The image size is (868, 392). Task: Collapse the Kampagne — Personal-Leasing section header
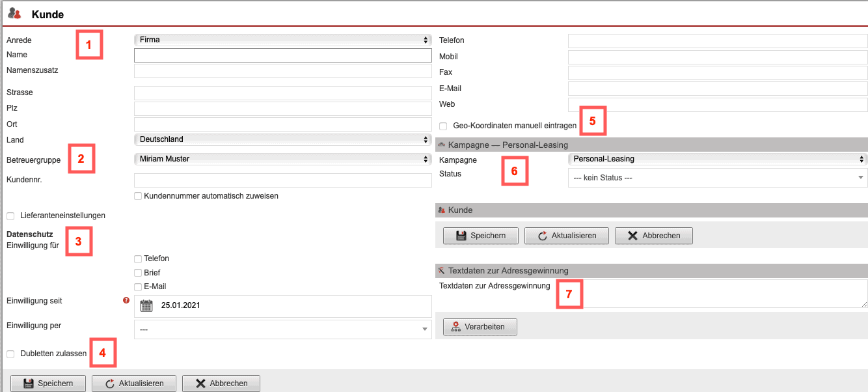pos(442,145)
